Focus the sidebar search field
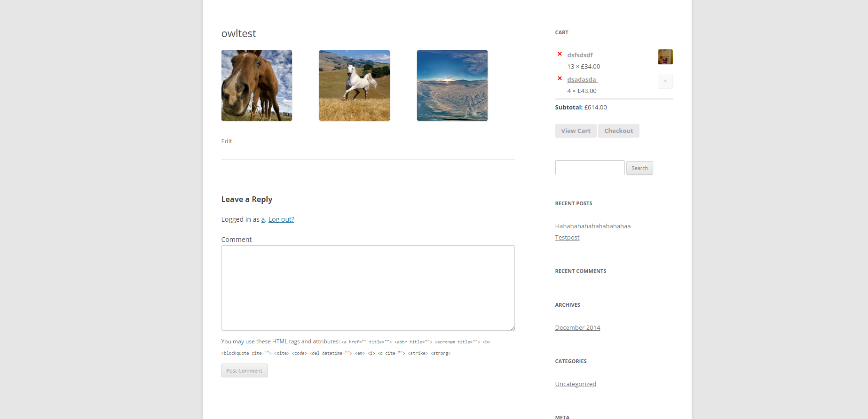 point(590,168)
